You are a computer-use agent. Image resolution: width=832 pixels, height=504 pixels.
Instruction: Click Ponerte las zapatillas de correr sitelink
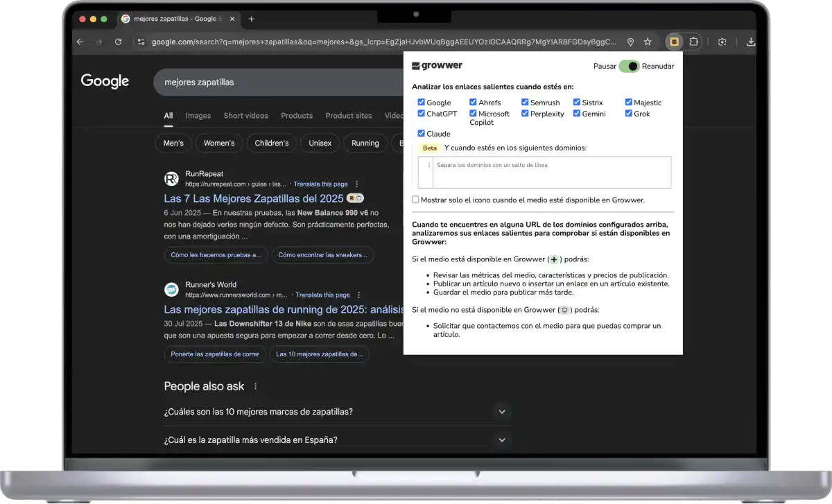pyautogui.click(x=215, y=354)
